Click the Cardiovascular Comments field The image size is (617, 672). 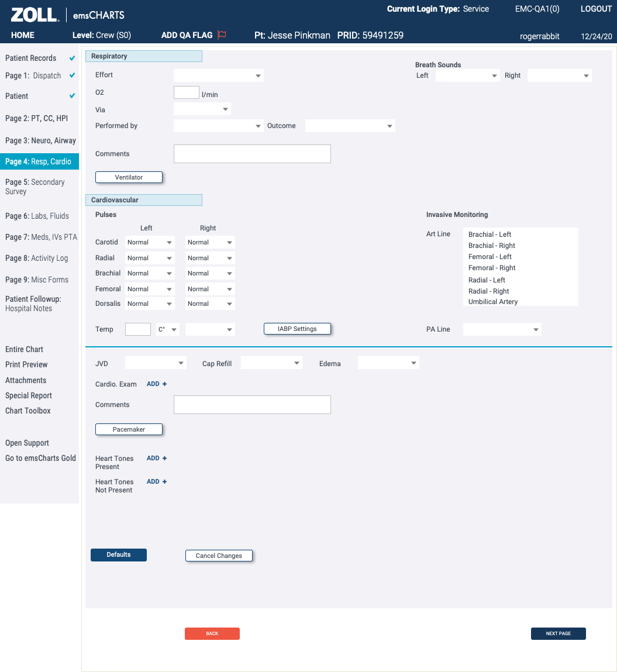click(252, 405)
